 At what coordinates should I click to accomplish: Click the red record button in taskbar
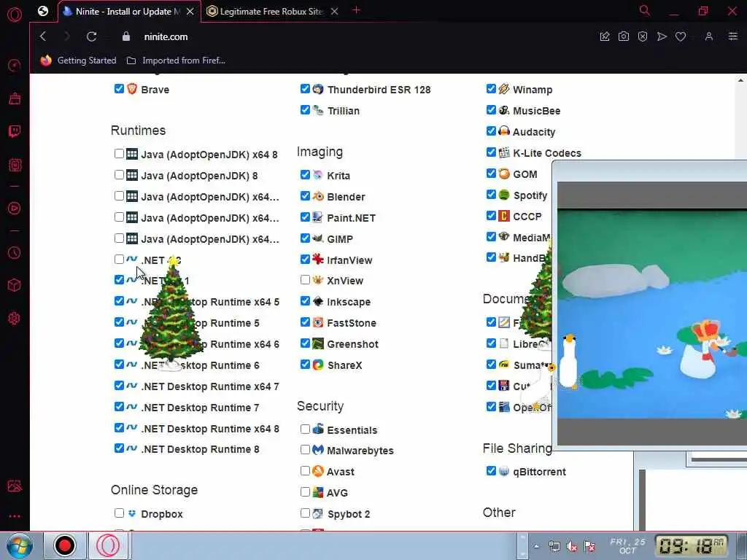tap(64, 545)
